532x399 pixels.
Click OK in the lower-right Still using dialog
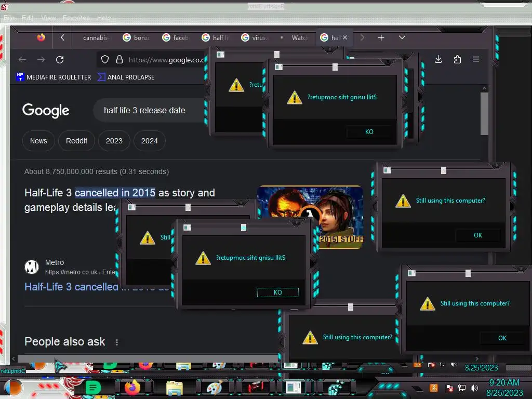(x=502, y=338)
